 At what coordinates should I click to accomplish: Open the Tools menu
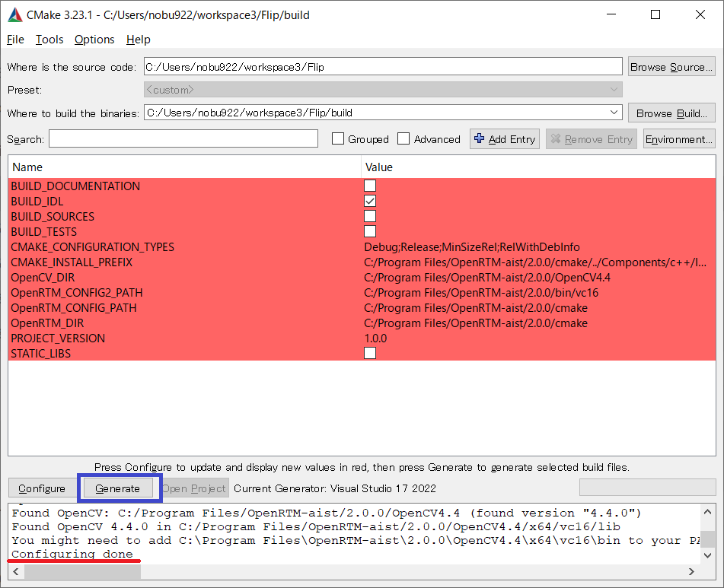[x=49, y=40]
